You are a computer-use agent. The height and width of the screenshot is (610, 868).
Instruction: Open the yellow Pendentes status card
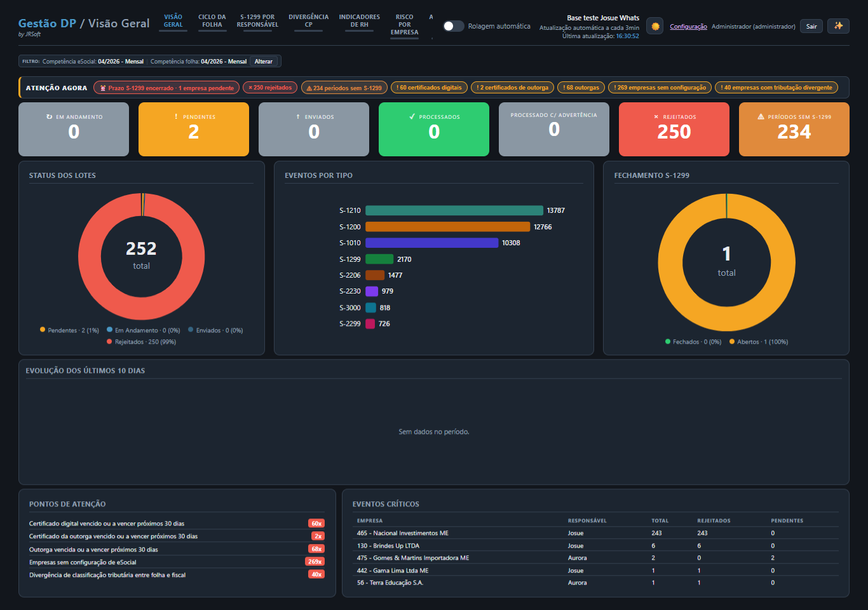(194, 129)
